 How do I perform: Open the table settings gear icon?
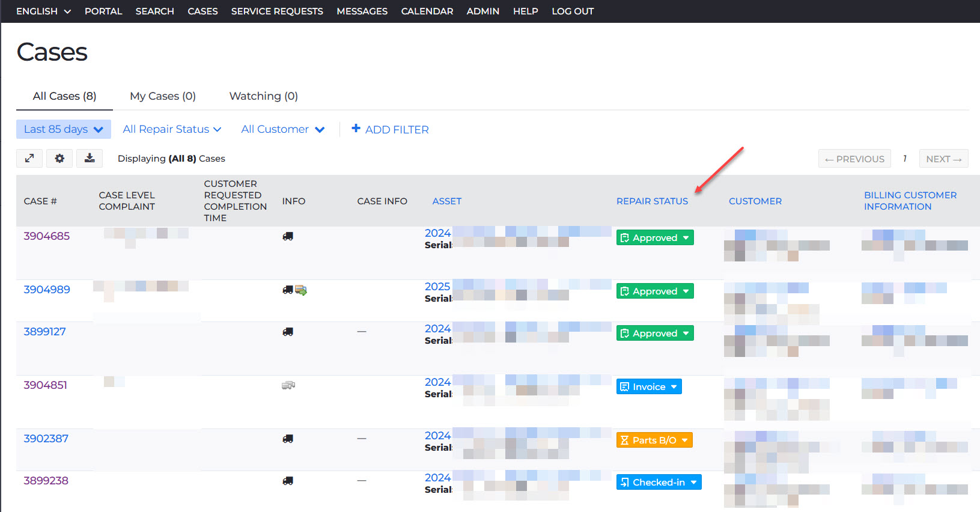pyautogui.click(x=59, y=158)
